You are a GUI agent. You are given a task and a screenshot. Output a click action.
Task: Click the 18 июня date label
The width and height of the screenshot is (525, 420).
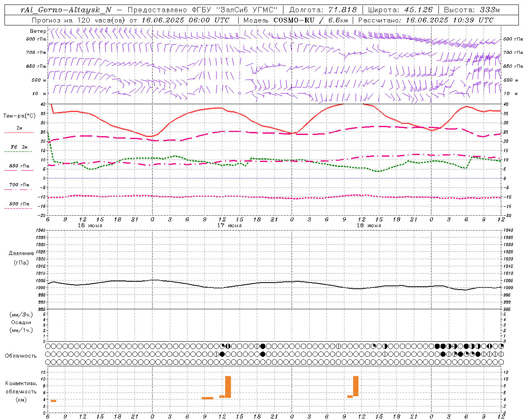369,226
